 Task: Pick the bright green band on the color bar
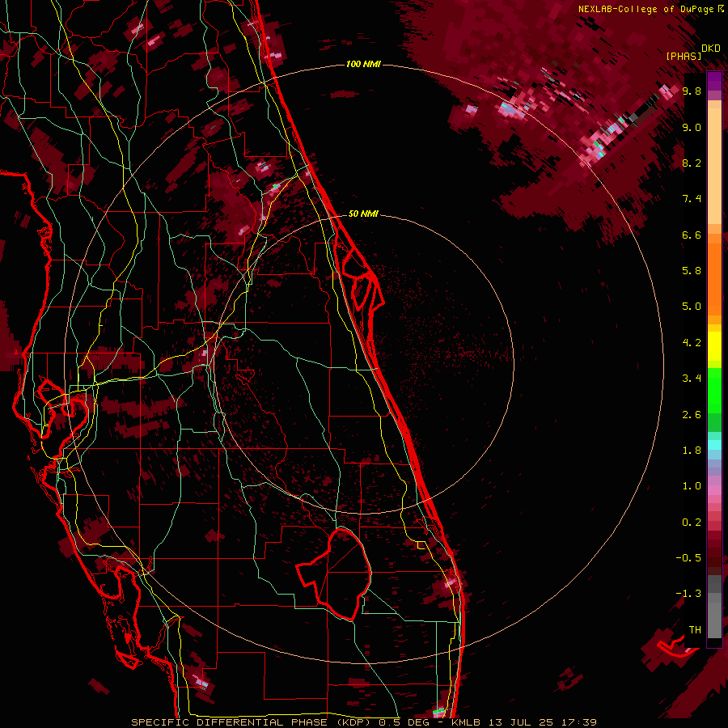click(x=714, y=391)
